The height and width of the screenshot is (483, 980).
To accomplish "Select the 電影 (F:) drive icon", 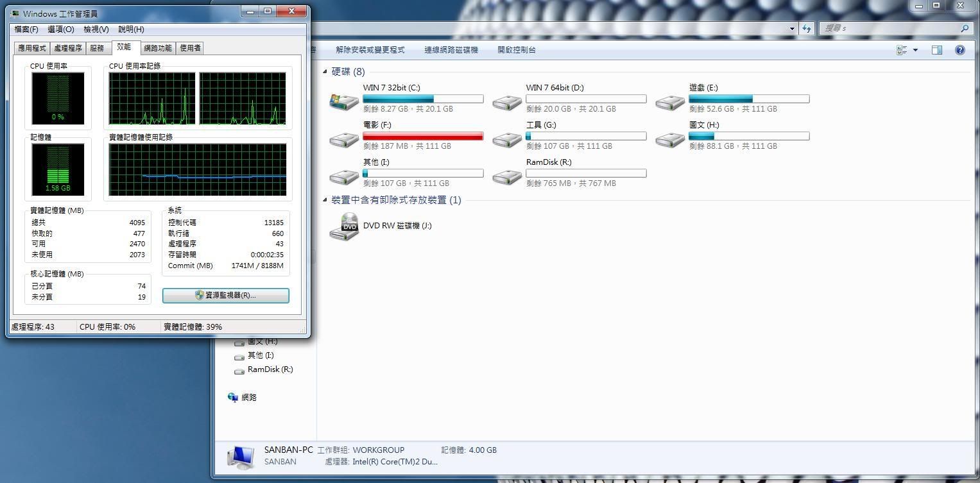I will (x=344, y=139).
